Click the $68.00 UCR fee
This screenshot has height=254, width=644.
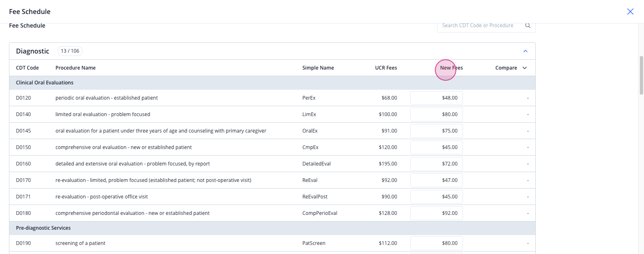(x=389, y=98)
